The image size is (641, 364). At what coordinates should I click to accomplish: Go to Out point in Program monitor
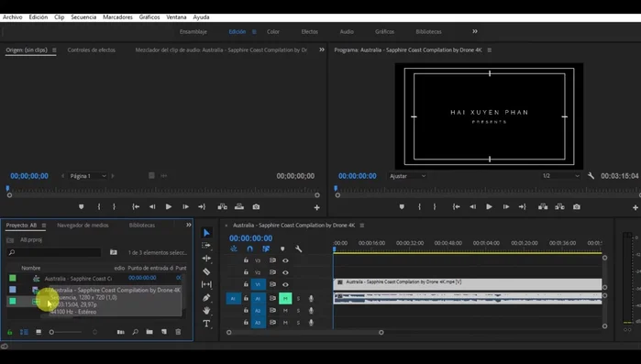click(x=523, y=206)
